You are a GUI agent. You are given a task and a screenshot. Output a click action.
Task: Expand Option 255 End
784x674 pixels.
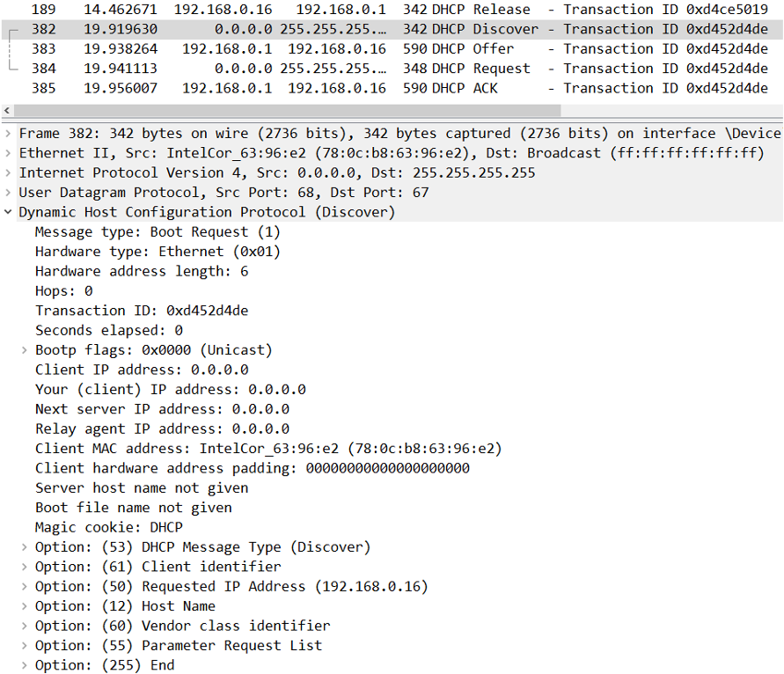25,665
